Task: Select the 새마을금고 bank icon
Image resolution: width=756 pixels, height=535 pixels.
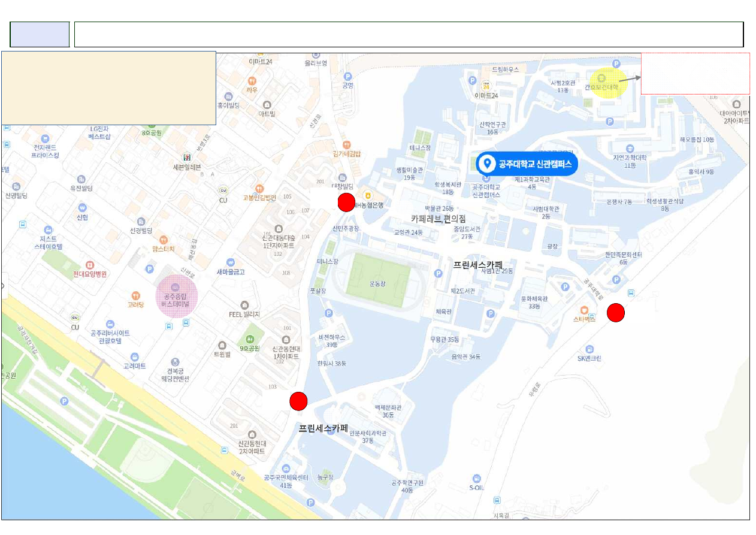Action: pyautogui.click(x=231, y=262)
